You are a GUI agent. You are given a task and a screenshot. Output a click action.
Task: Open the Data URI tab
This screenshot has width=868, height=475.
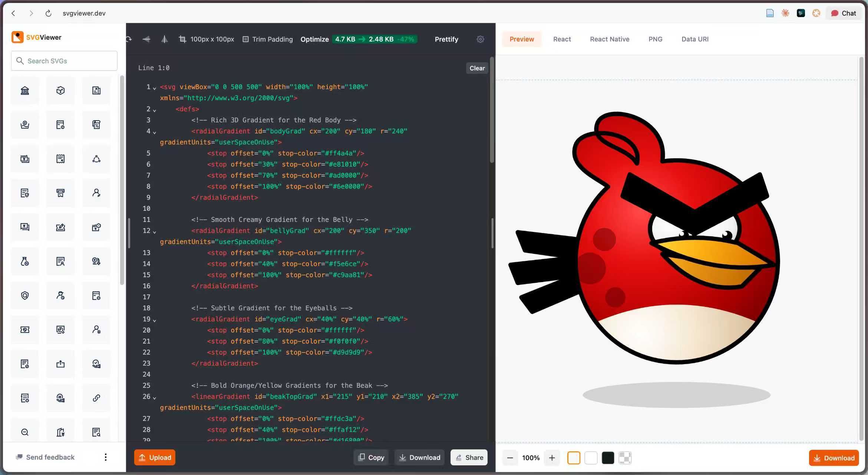point(694,39)
